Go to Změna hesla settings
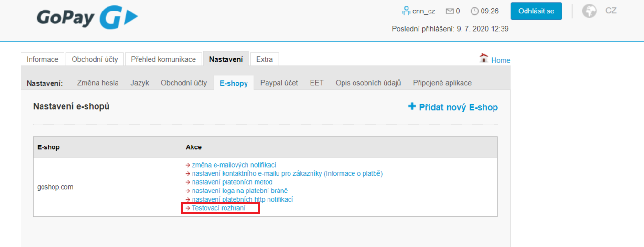The height and width of the screenshot is (247, 644). pyautogui.click(x=98, y=83)
